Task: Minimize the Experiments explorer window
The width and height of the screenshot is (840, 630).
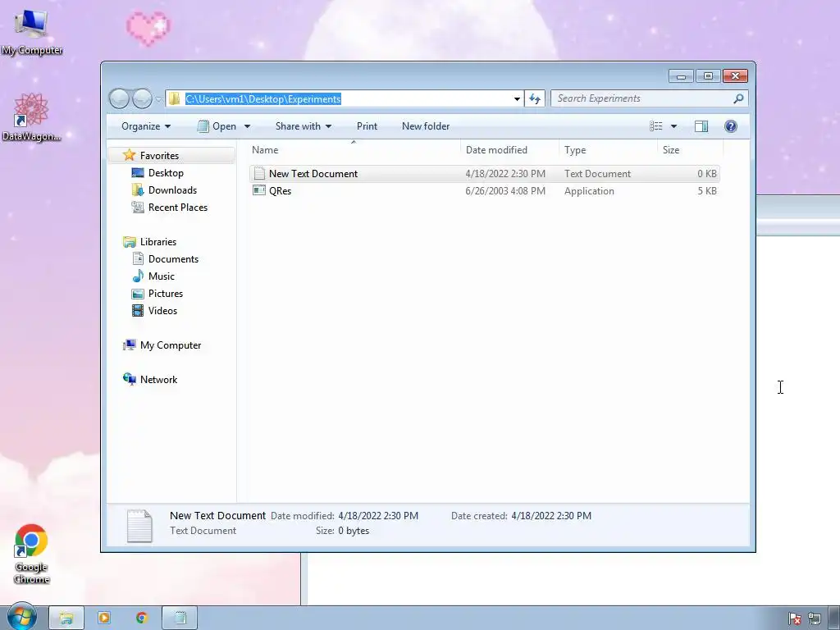Action: click(x=681, y=76)
